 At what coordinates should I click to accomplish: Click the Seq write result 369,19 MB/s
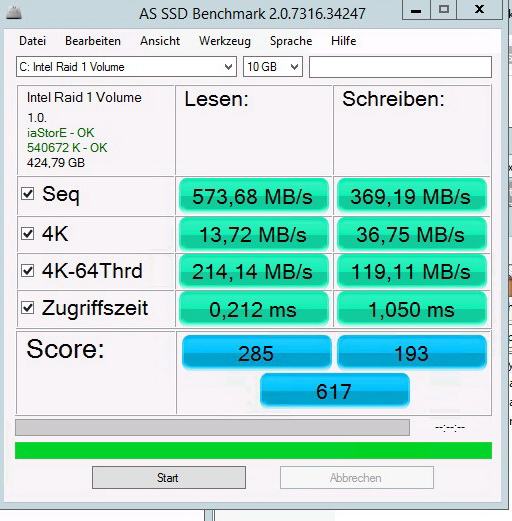point(412,196)
